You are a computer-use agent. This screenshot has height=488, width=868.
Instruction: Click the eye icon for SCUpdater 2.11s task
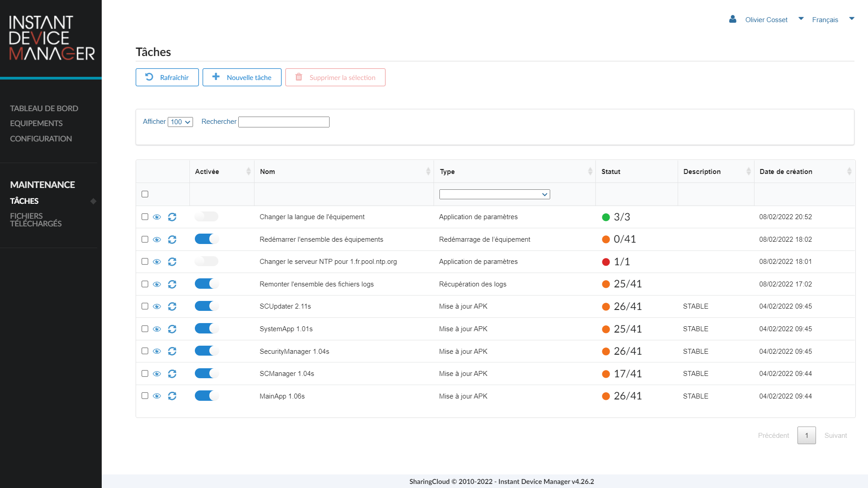[x=157, y=306]
